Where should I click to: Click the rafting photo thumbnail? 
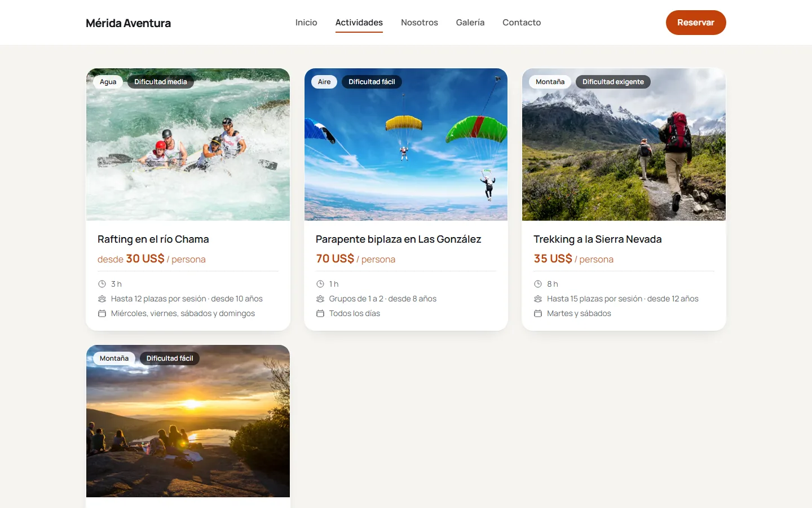[x=188, y=144]
